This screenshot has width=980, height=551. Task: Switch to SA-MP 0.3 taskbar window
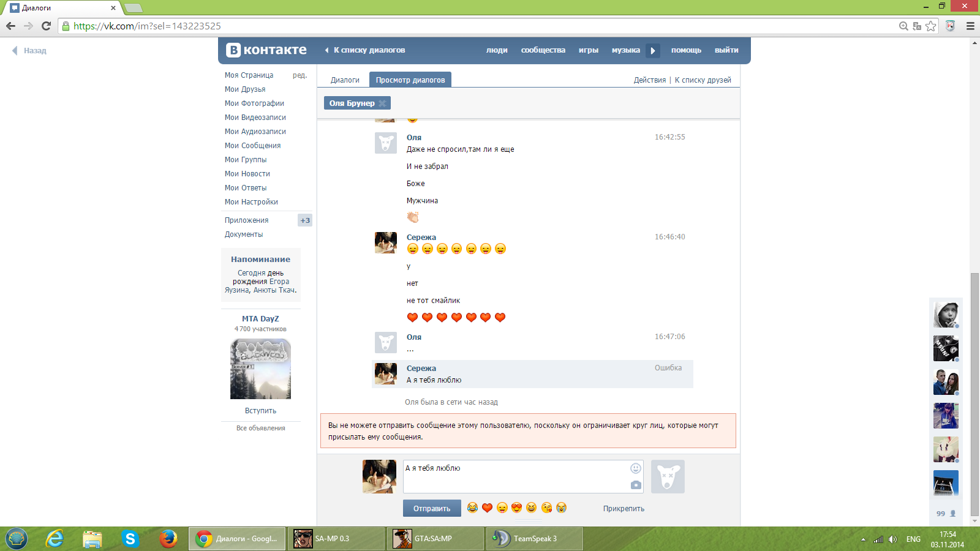336,539
